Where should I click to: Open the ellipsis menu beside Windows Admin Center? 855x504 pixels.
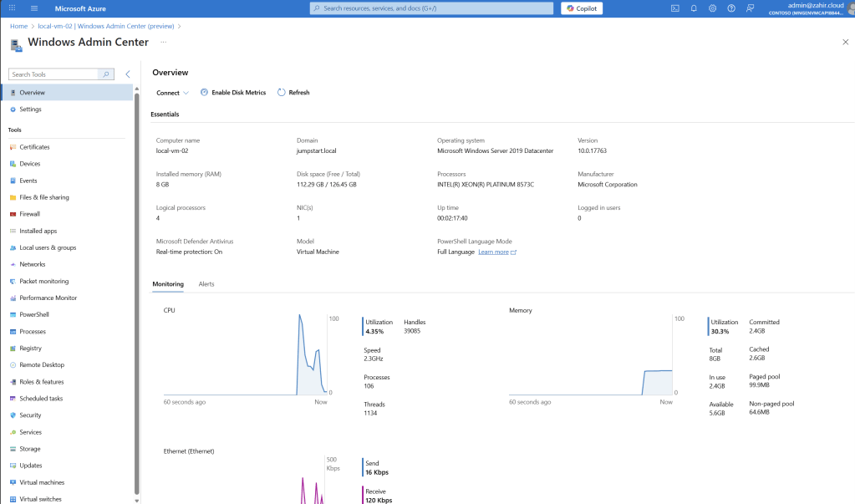pyautogui.click(x=163, y=42)
